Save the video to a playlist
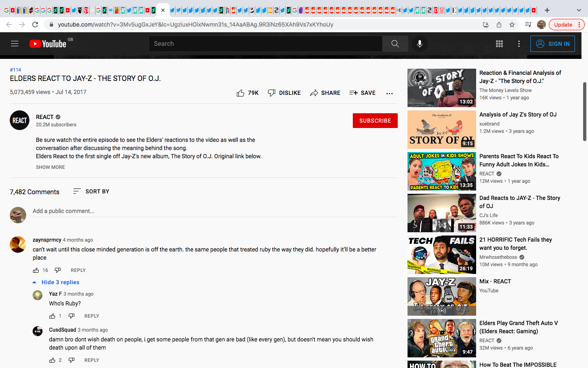Image resolution: width=588 pixels, height=368 pixels. 362,93
